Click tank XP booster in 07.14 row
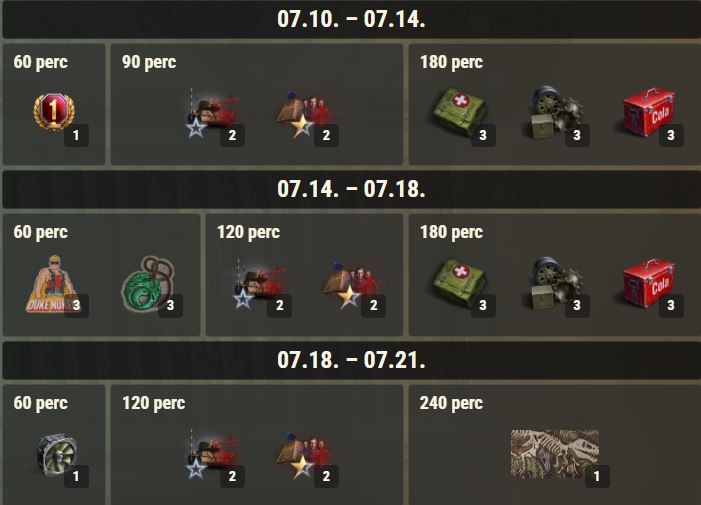The image size is (701, 505). point(259,284)
